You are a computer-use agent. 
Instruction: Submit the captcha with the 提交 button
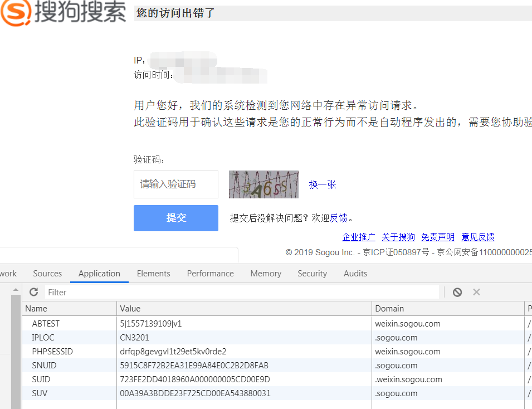(x=175, y=218)
